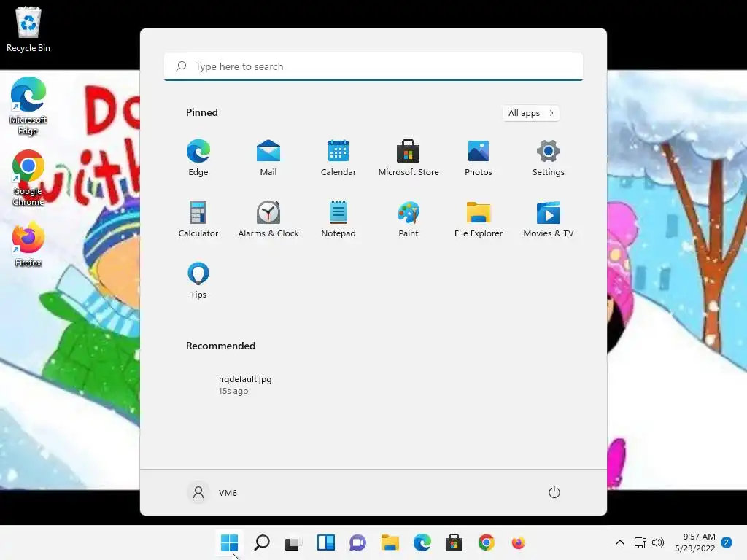Launch the Mail app
The image size is (747, 560).
(268, 158)
